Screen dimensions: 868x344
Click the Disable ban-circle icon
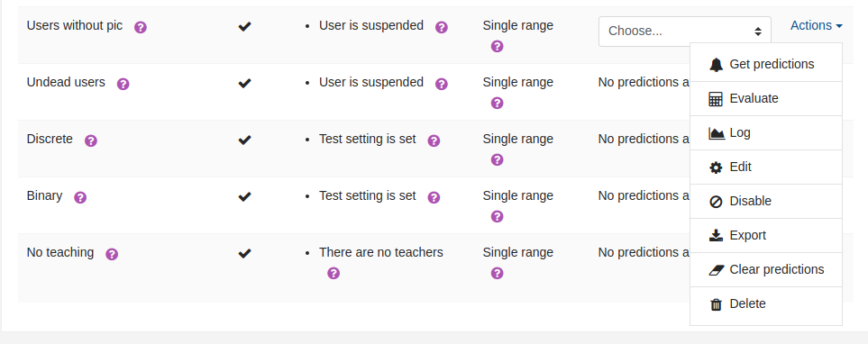coord(716,202)
